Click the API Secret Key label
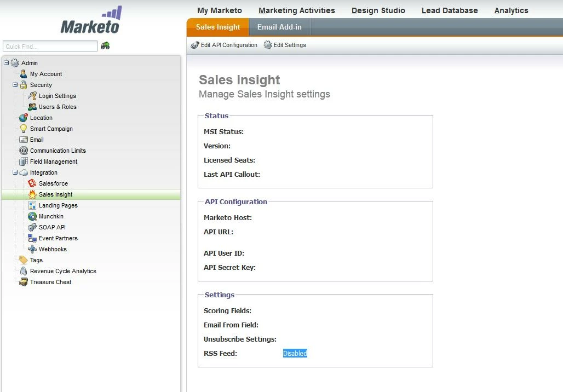The image size is (563, 392). tap(230, 267)
